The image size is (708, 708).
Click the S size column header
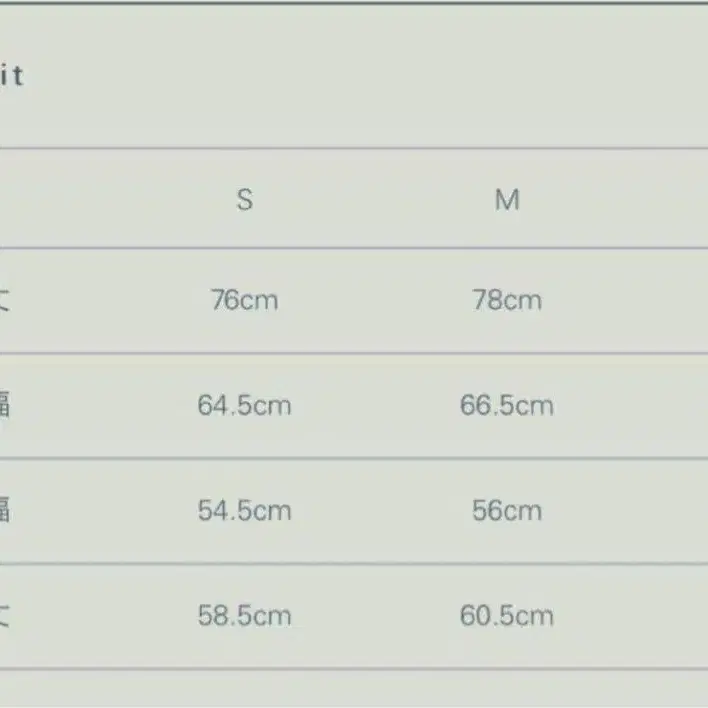tap(244, 200)
